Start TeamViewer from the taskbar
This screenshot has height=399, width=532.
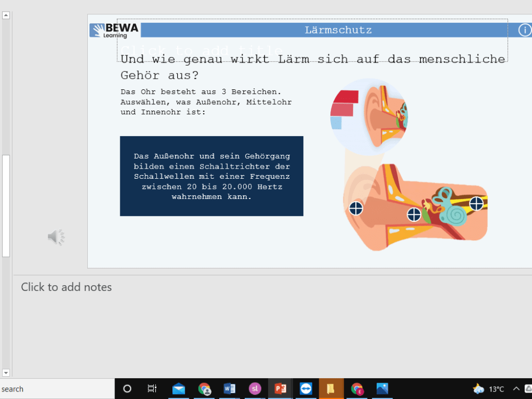(x=306, y=389)
